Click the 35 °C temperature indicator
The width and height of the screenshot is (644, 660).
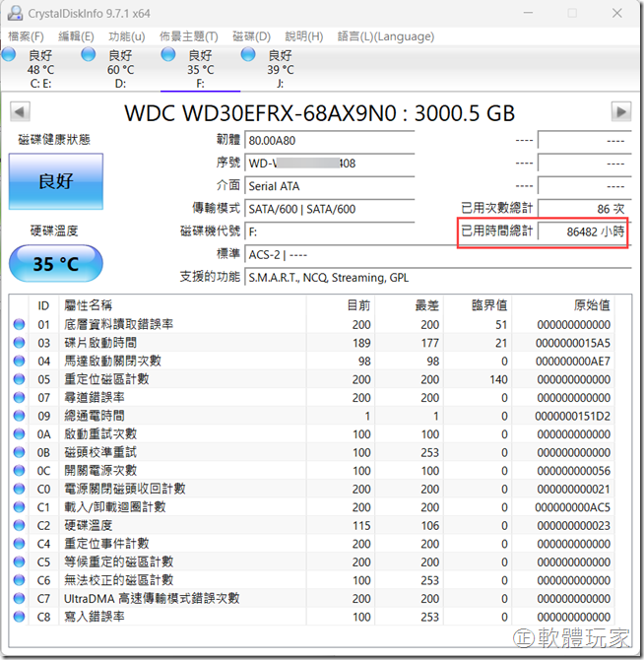(x=55, y=264)
